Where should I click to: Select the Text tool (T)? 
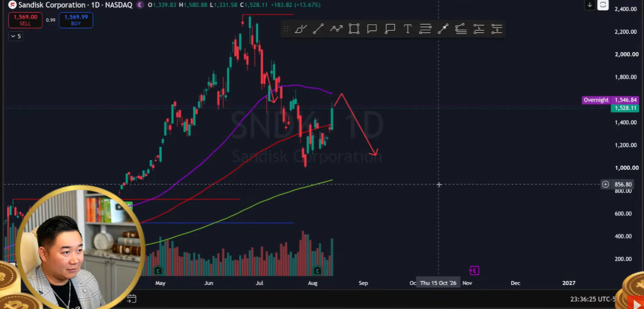407,29
